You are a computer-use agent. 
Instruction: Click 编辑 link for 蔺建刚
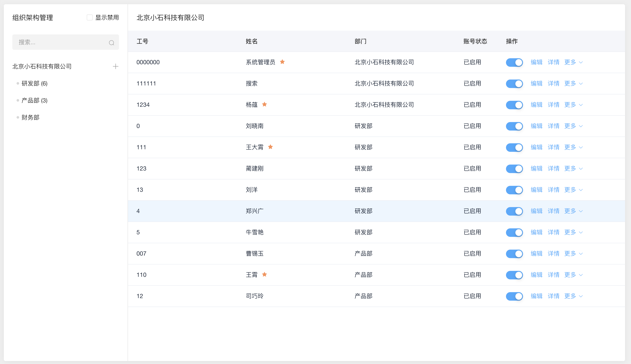537,169
